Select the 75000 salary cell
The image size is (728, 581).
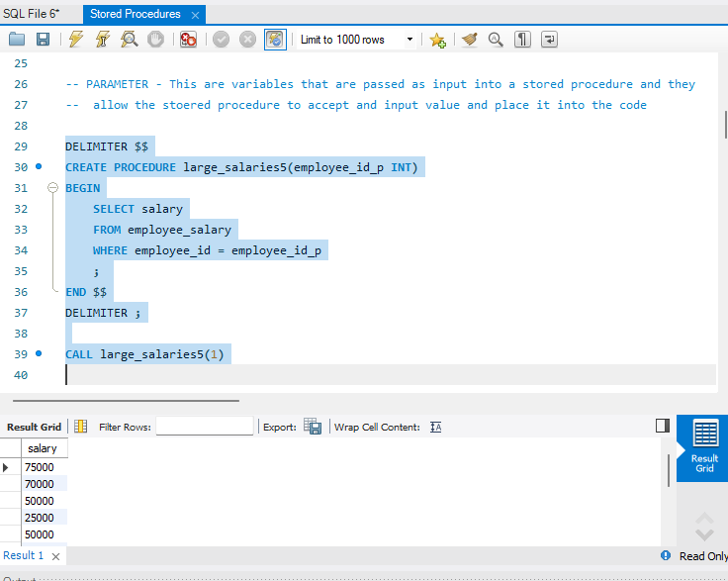pyautogui.click(x=45, y=467)
